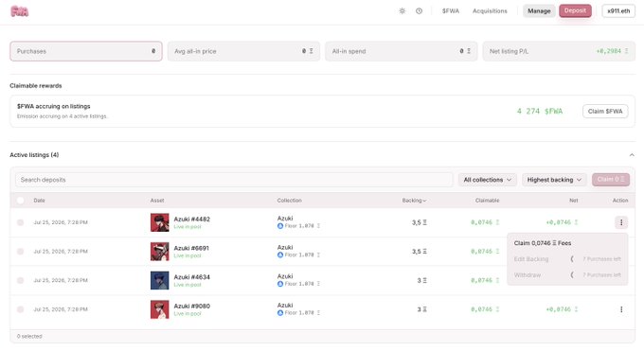Open the All collections dropdown

click(487, 180)
